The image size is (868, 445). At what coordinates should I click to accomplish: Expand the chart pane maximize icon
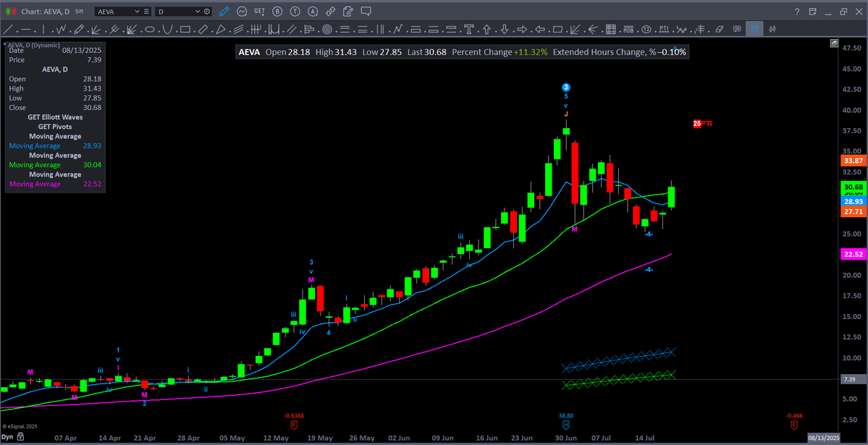coord(834,43)
